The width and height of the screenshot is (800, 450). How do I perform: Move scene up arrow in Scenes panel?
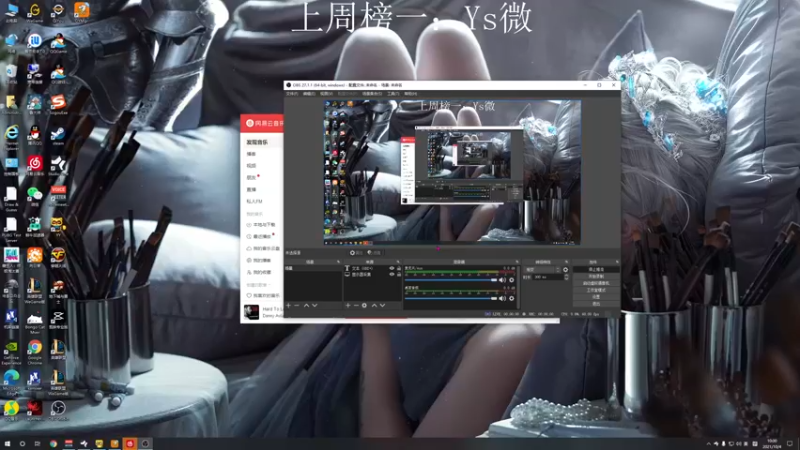coord(306,305)
